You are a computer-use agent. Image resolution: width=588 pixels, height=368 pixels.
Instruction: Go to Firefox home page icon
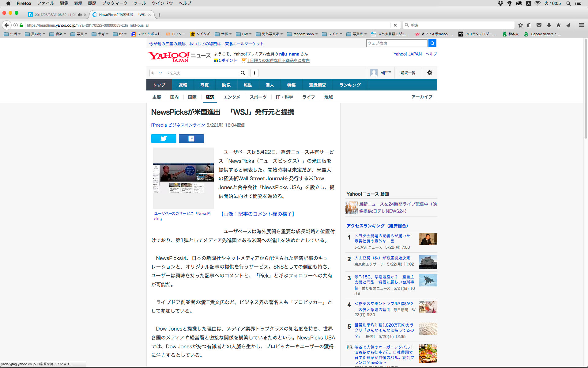click(559, 25)
